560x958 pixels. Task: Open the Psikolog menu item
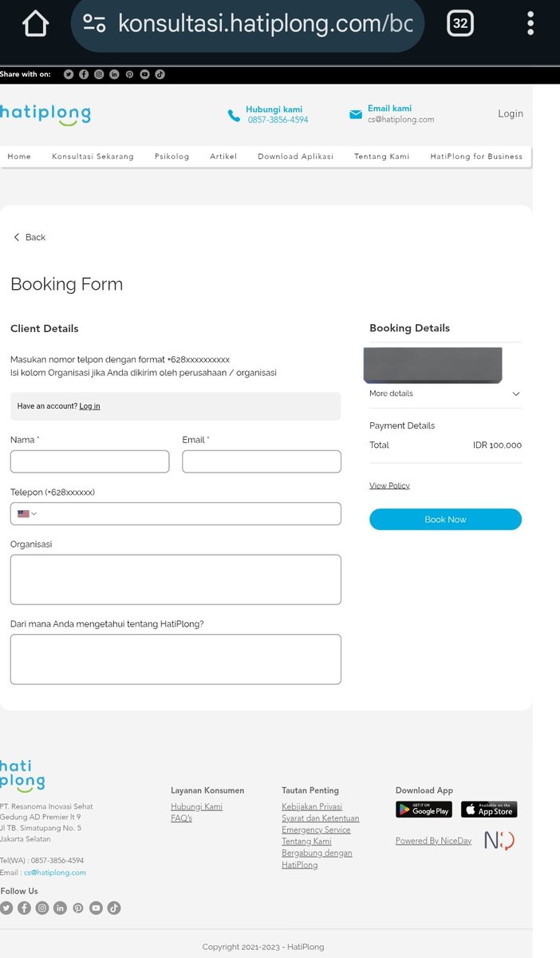tap(172, 156)
